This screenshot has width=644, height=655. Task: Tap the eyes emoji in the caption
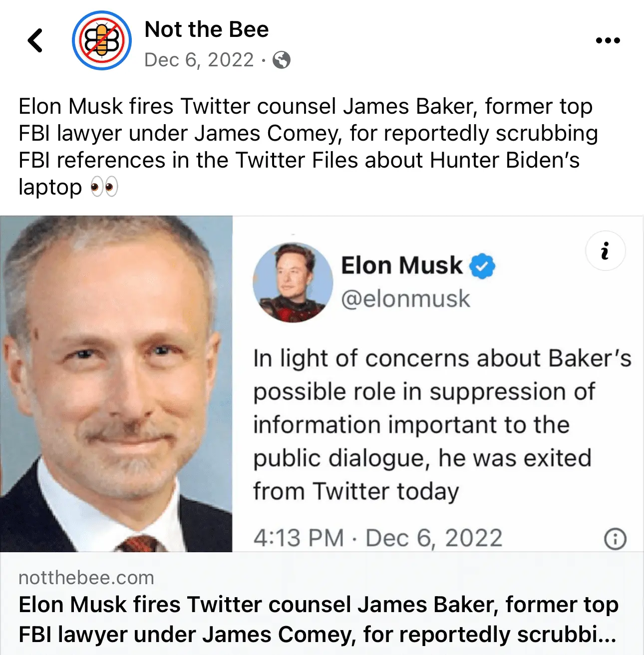point(104,188)
